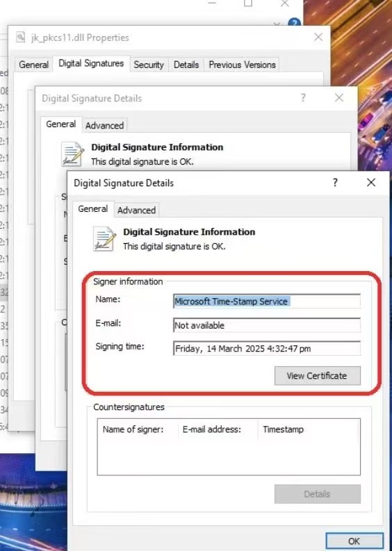Close the jk_pkcs11.dll Properties window
This screenshot has width=392, height=551.
(x=318, y=37)
